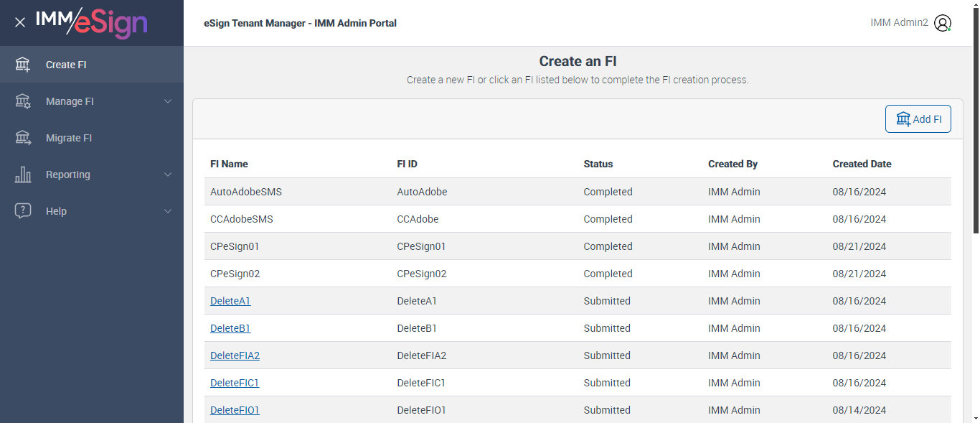Screen dimensions: 980x423
Task: Open the DeleteA1 FI link
Action: tap(230, 301)
